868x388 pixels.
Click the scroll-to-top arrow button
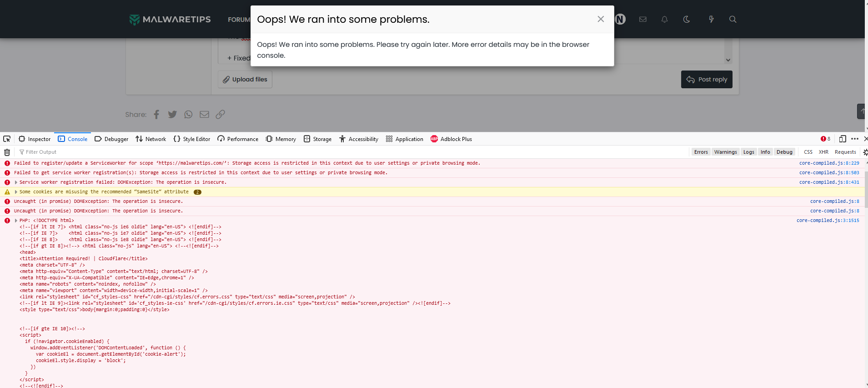(x=862, y=111)
